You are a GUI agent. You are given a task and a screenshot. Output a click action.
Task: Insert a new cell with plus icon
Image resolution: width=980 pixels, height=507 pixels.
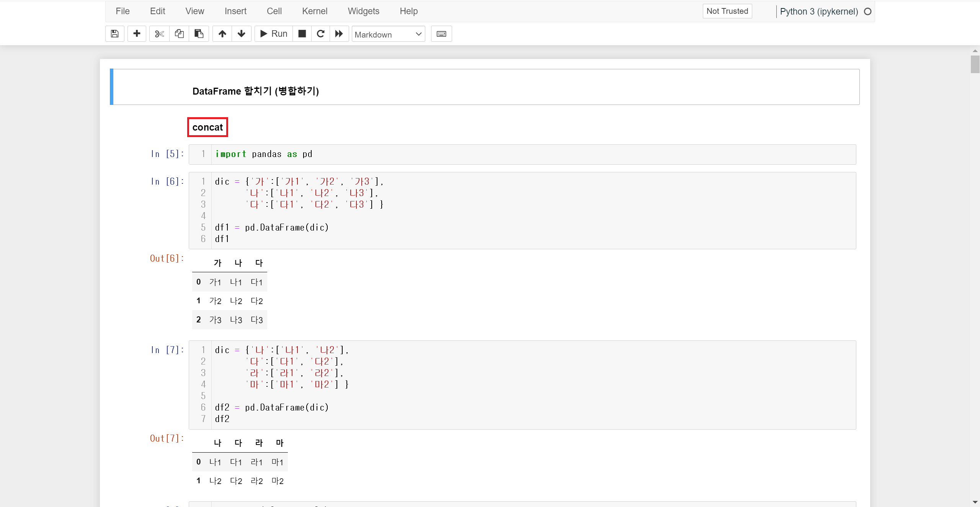(137, 34)
